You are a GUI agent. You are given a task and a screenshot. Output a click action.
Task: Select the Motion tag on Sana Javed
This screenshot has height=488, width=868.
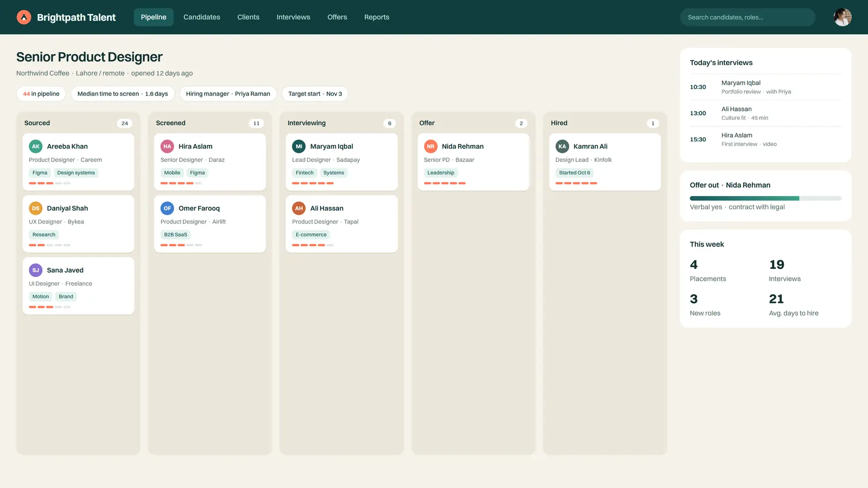point(41,297)
